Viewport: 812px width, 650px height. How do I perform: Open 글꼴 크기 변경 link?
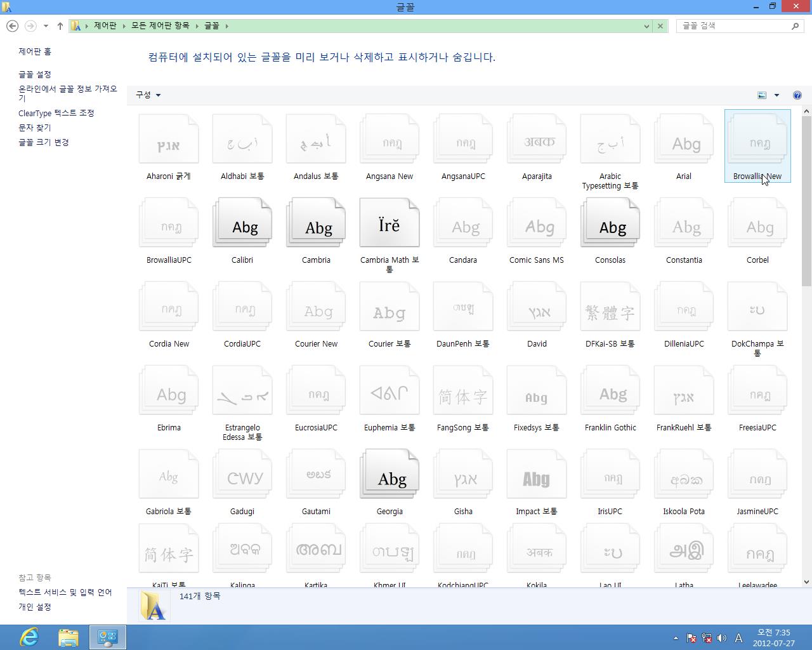(44, 142)
